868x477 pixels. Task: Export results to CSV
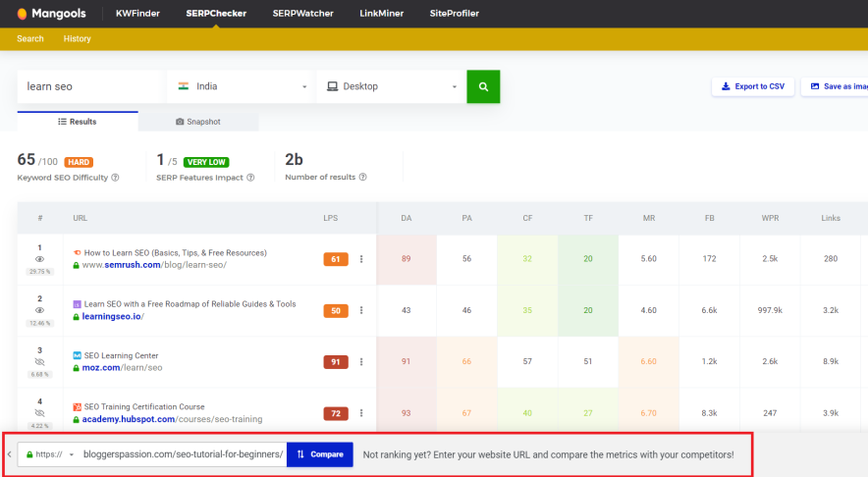[x=753, y=86]
